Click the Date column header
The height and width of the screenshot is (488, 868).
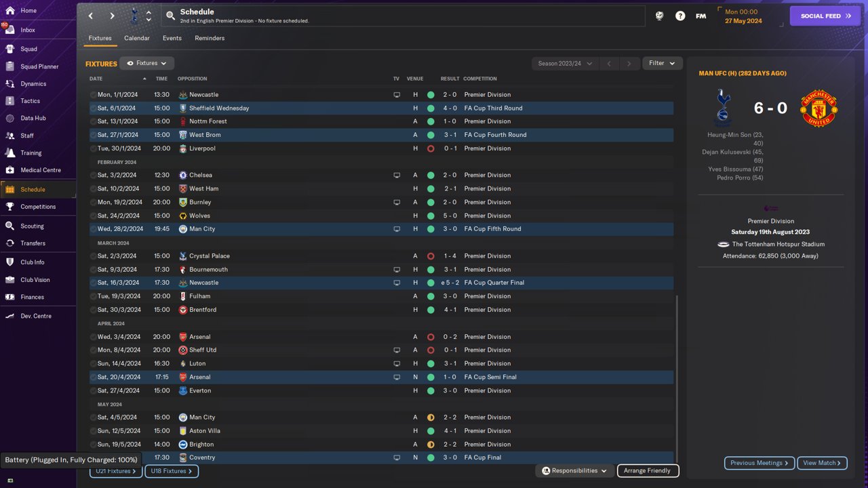pos(96,79)
